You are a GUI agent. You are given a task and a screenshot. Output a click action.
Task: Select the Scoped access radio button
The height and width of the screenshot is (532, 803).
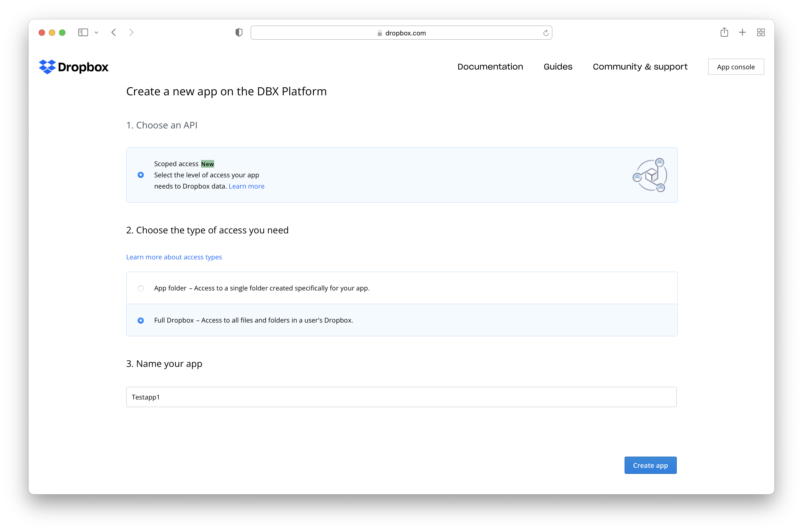140,175
